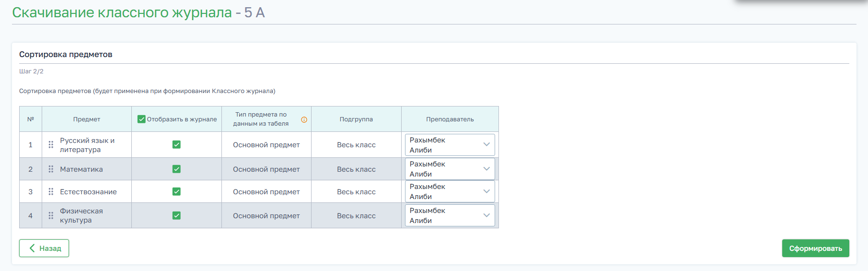This screenshot has height=271, width=868.
Task: Toggle the Отобразить в журнале header checkbox
Action: click(141, 119)
